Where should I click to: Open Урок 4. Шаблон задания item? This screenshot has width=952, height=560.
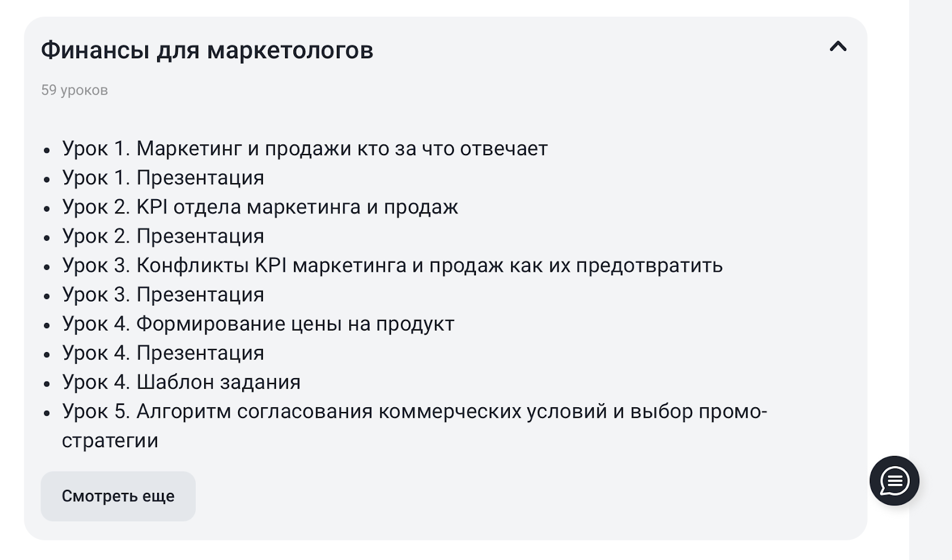point(181,382)
